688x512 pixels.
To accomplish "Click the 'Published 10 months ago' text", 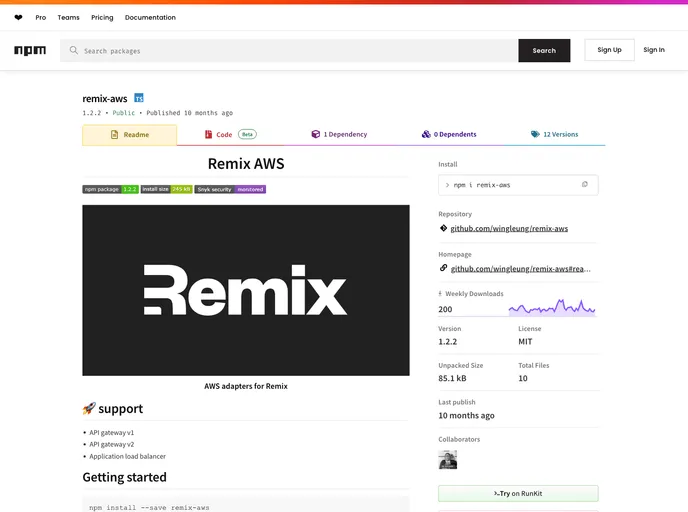I will [x=190, y=113].
